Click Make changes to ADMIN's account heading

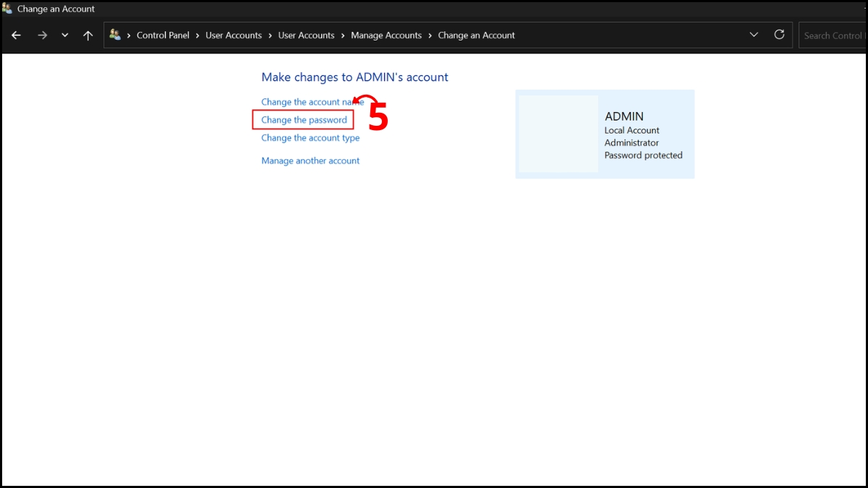(x=355, y=77)
